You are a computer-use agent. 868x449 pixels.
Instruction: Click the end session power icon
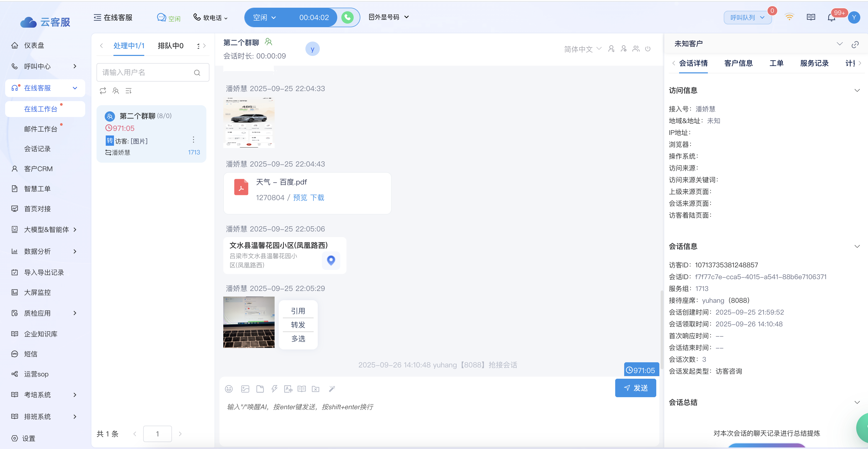point(648,49)
